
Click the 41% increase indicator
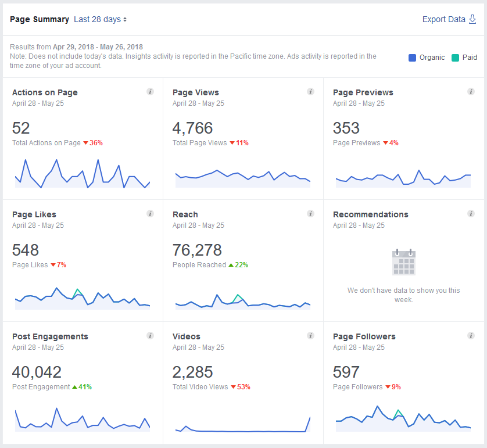point(82,387)
